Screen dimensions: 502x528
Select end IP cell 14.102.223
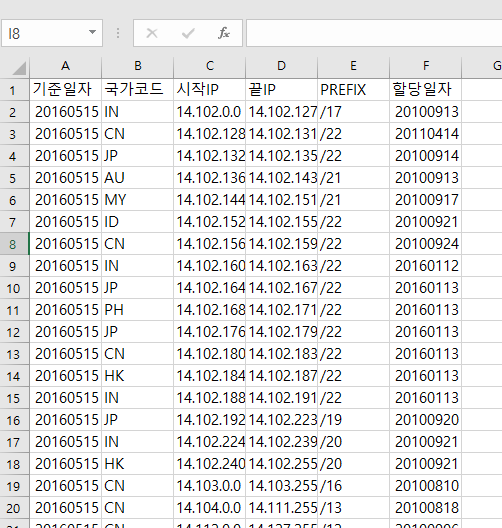point(281,420)
